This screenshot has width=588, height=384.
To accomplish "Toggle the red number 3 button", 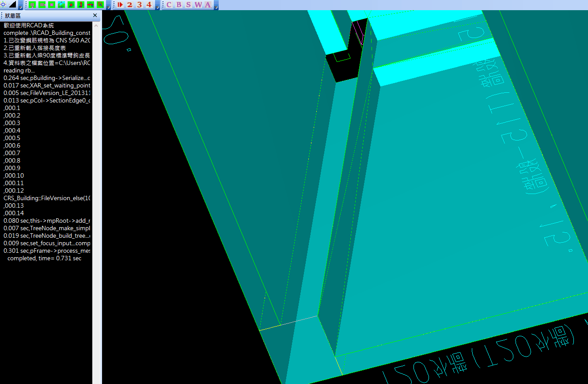I will click(139, 4).
